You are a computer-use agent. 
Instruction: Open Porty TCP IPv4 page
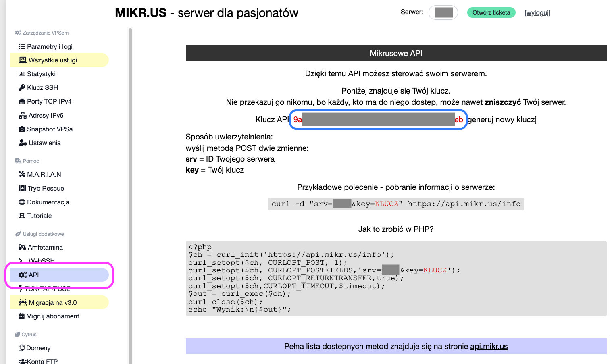tap(49, 101)
